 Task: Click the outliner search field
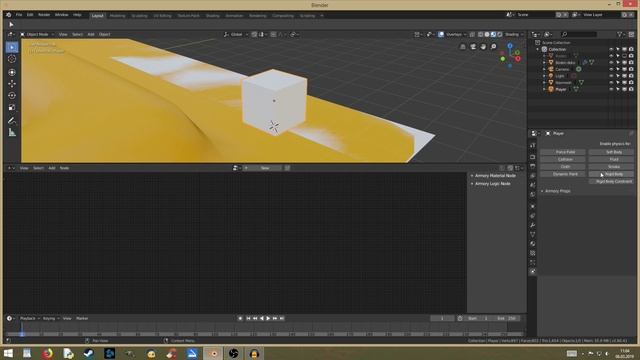coord(579,35)
